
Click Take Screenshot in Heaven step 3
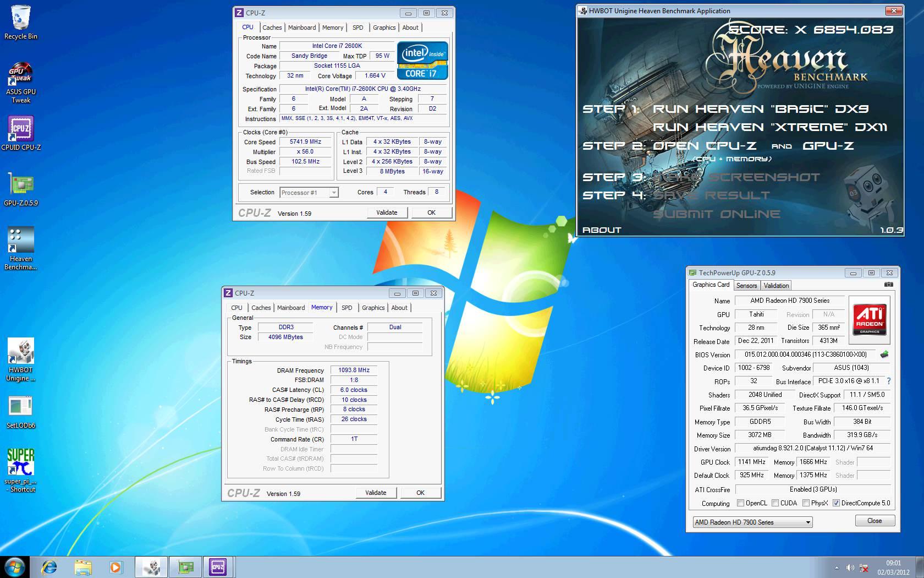point(736,177)
